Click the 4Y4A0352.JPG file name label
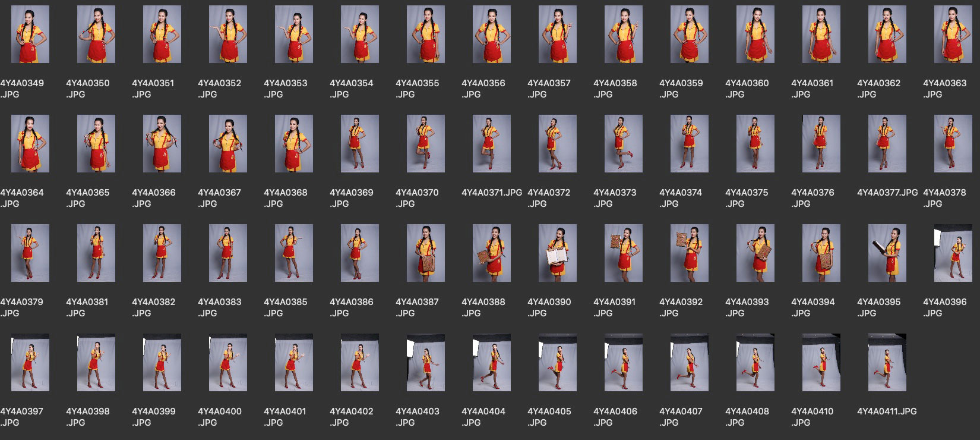This screenshot has width=980, height=440. 219,89
